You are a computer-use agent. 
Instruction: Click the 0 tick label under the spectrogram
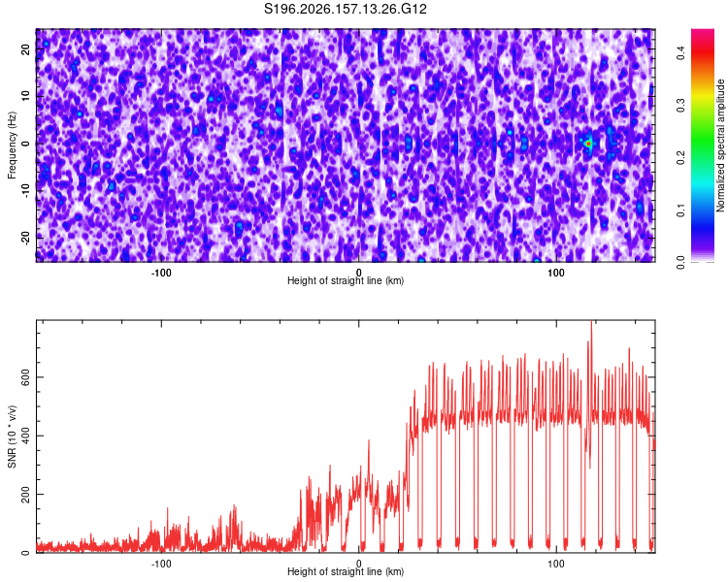(358, 273)
